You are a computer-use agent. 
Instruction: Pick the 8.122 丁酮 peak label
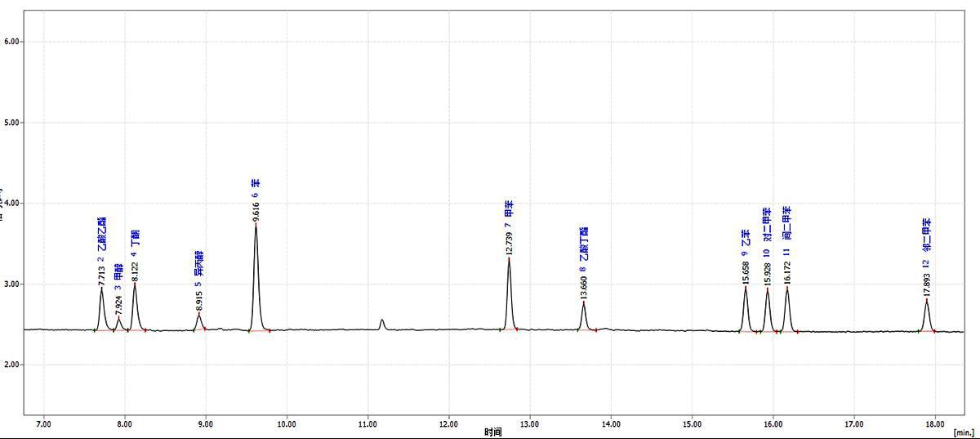pos(135,255)
